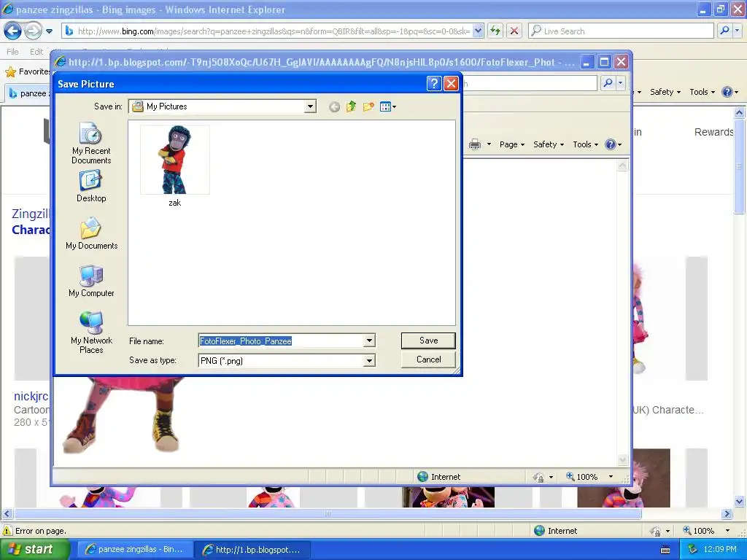This screenshot has width=747, height=560.
Task: Click the horizontal scrollbar of Bing page
Action: pos(328,514)
